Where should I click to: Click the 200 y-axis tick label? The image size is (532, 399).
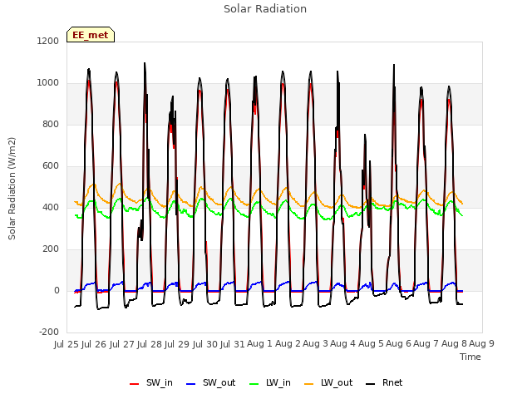coord(51,249)
